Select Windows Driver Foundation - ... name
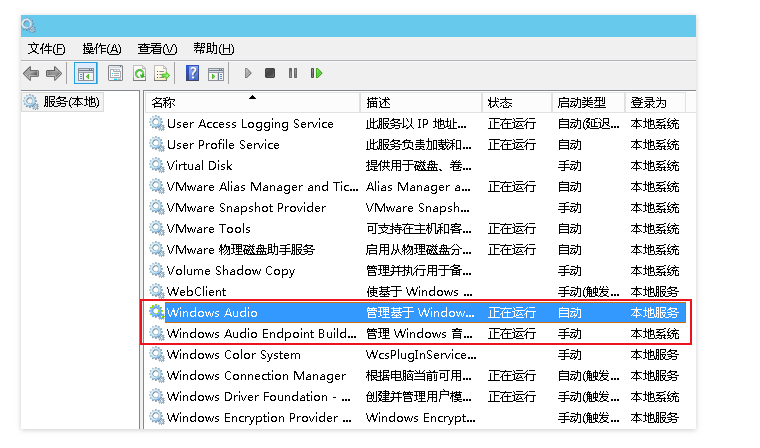The image size is (760, 448). coord(258,397)
